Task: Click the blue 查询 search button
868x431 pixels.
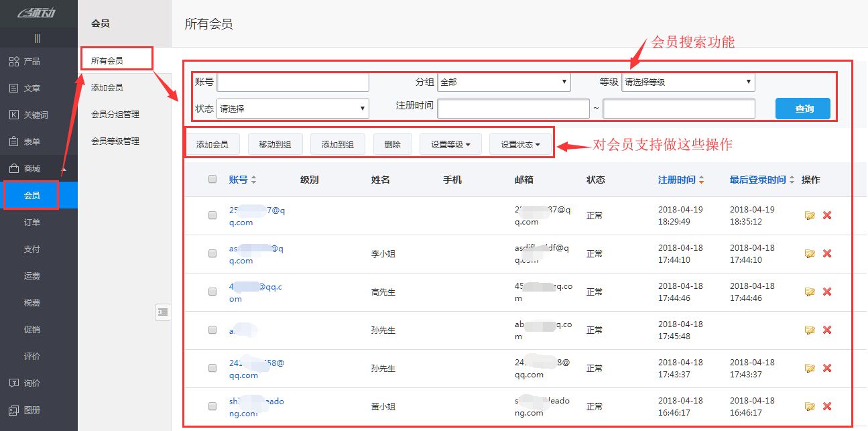Action: click(x=802, y=108)
